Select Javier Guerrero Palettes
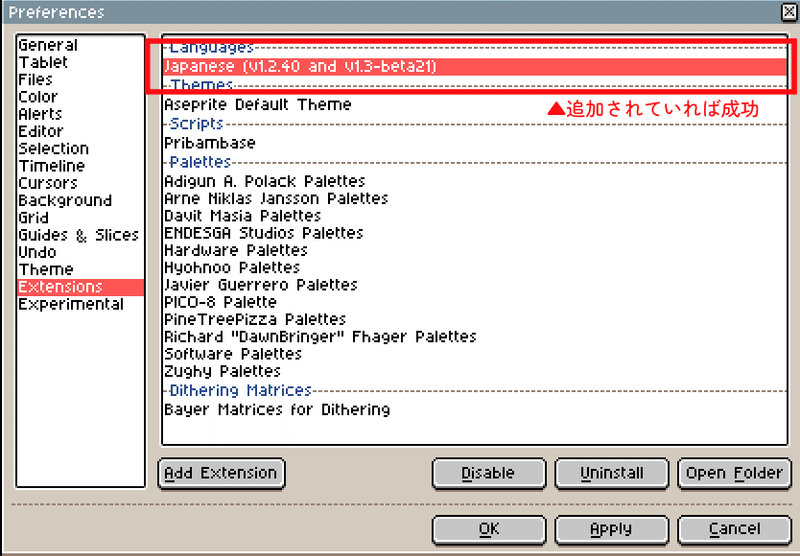 tap(474, 285)
